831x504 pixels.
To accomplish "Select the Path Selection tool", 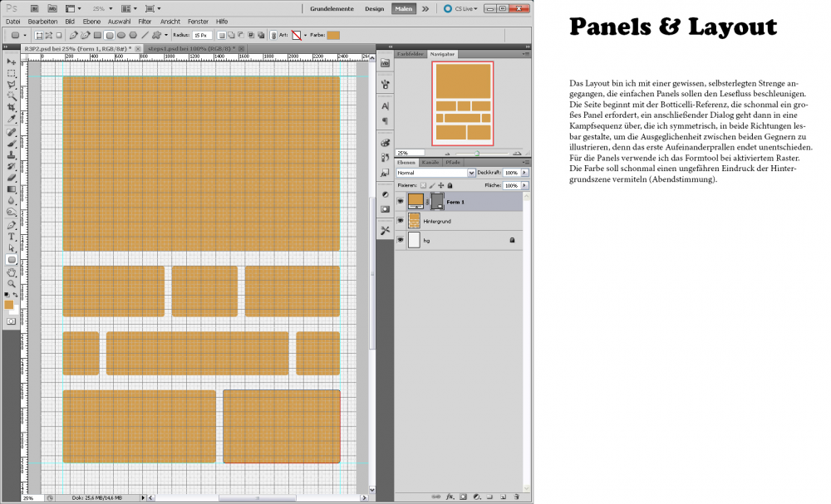I will coord(11,247).
